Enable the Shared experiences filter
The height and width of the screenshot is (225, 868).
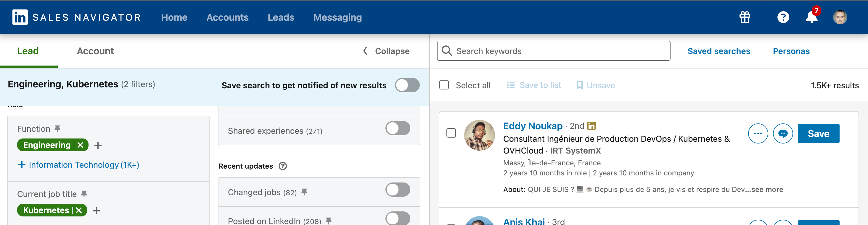tap(398, 128)
